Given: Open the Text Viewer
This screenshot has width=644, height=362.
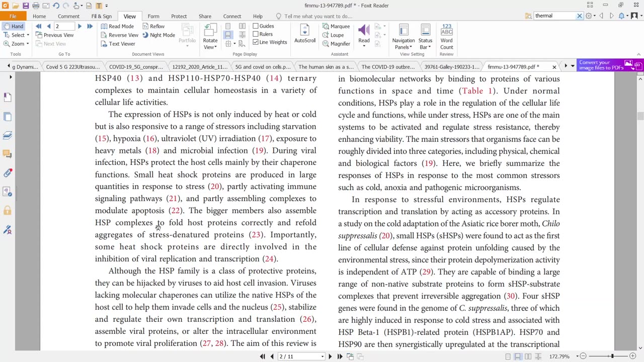Looking at the screenshot, I should (118, 44).
